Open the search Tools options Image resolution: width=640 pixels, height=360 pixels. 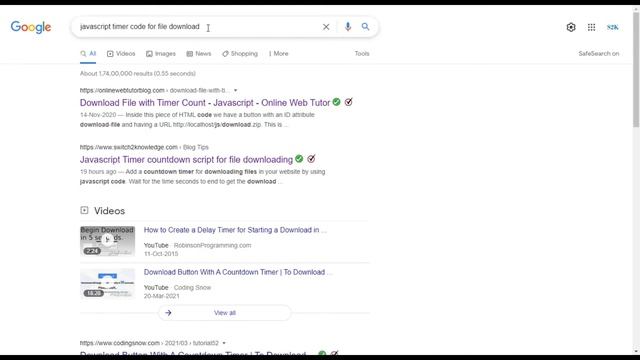[x=362, y=53]
